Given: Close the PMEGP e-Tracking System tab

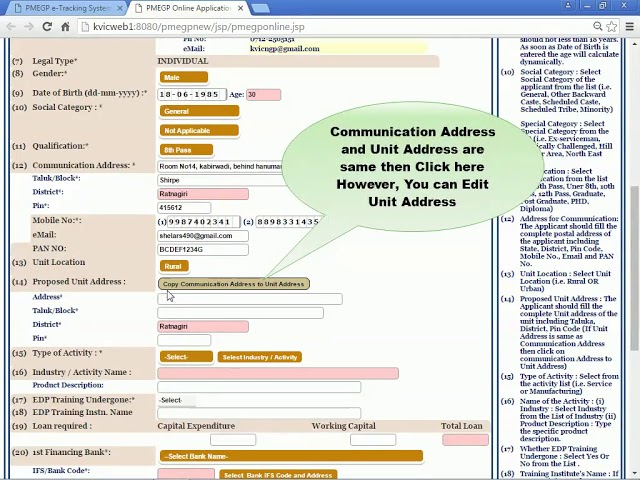Looking at the screenshot, I should coord(120,8).
